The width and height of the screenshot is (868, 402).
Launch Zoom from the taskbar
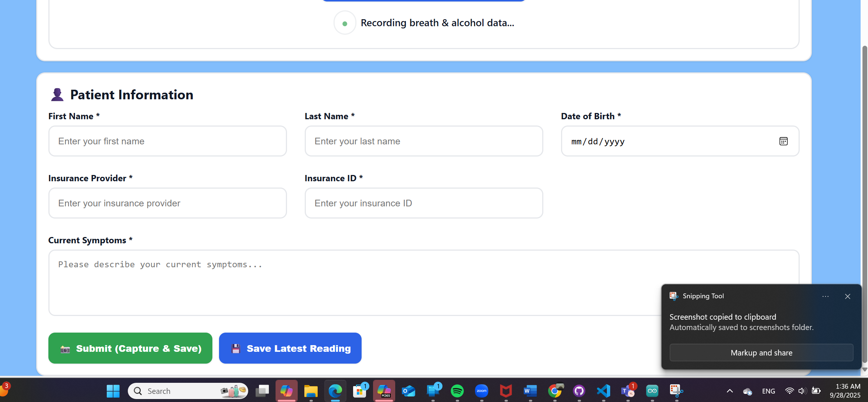click(x=481, y=391)
